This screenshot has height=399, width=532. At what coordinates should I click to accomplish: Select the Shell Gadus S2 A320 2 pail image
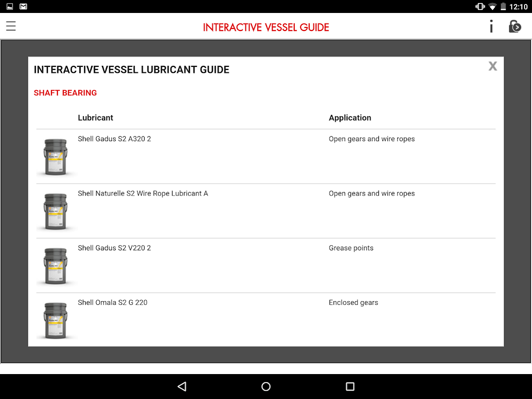pyautogui.click(x=56, y=157)
